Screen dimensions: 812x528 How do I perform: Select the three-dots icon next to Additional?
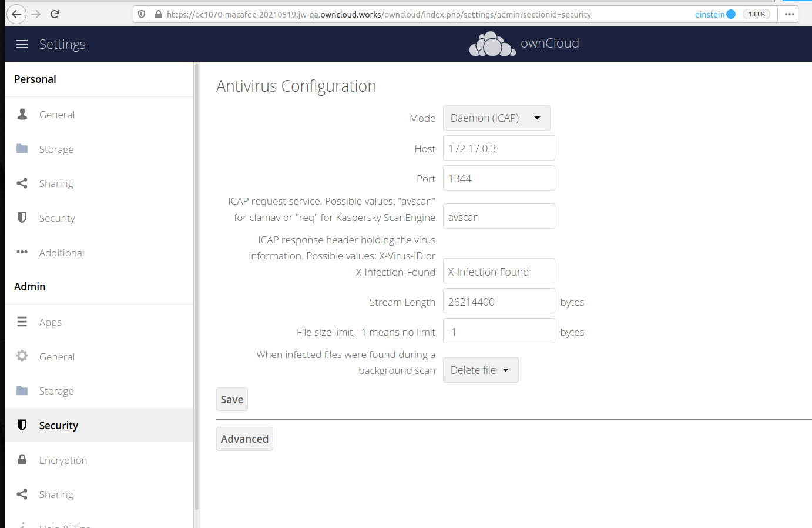pyautogui.click(x=22, y=252)
